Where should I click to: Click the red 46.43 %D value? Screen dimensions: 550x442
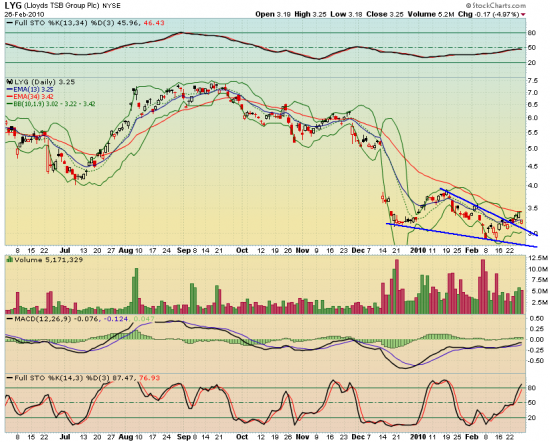point(154,23)
